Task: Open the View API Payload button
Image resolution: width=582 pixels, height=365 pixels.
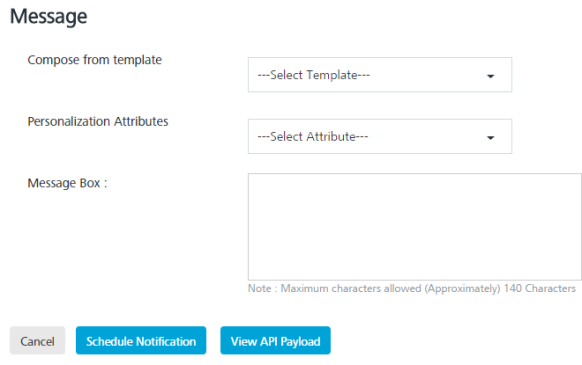Action: pyautogui.click(x=275, y=340)
